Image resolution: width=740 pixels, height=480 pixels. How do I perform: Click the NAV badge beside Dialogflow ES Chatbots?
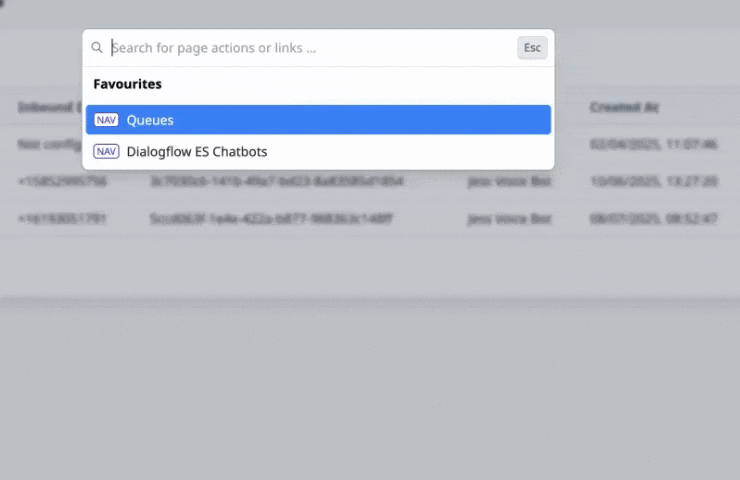pyautogui.click(x=106, y=152)
